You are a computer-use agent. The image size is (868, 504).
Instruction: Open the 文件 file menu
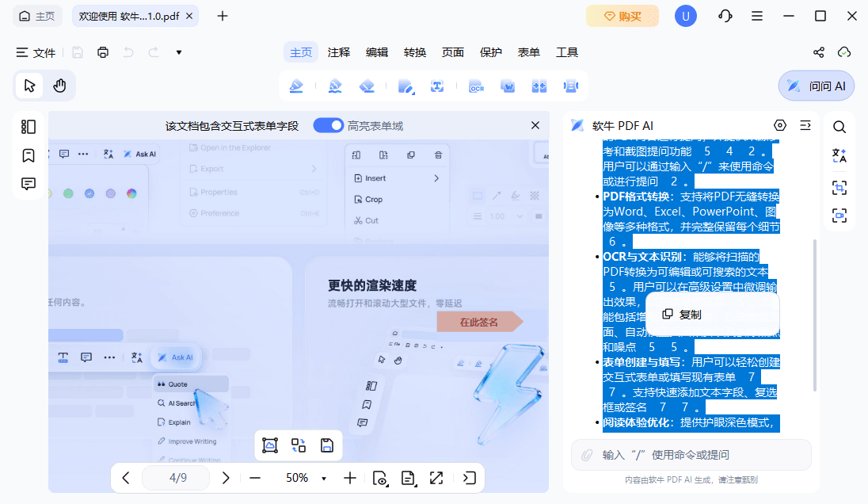tap(36, 52)
